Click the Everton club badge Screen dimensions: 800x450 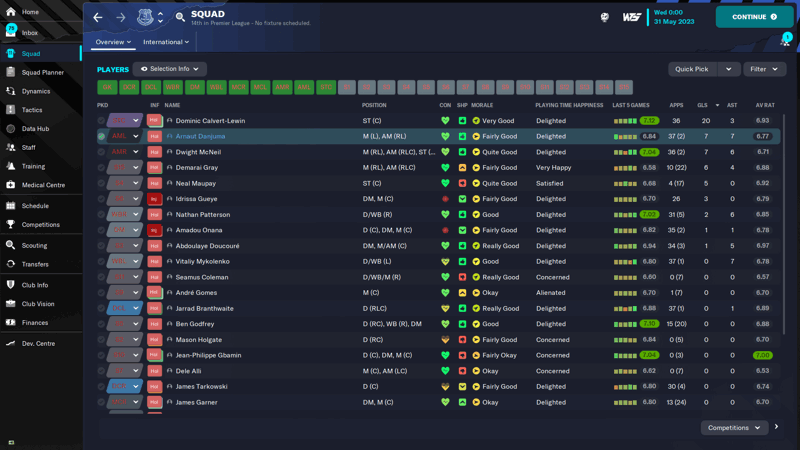click(x=145, y=17)
